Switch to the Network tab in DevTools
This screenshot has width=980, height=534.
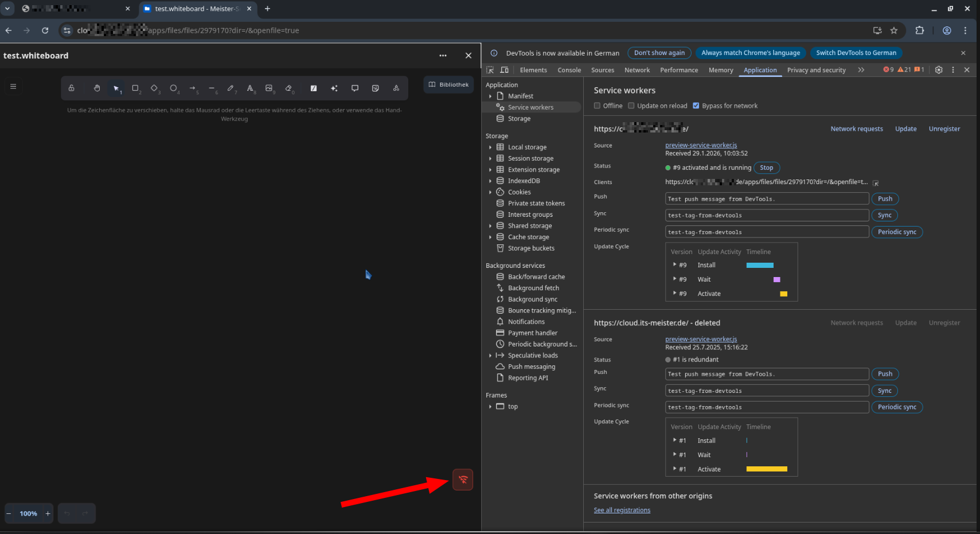click(x=637, y=70)
